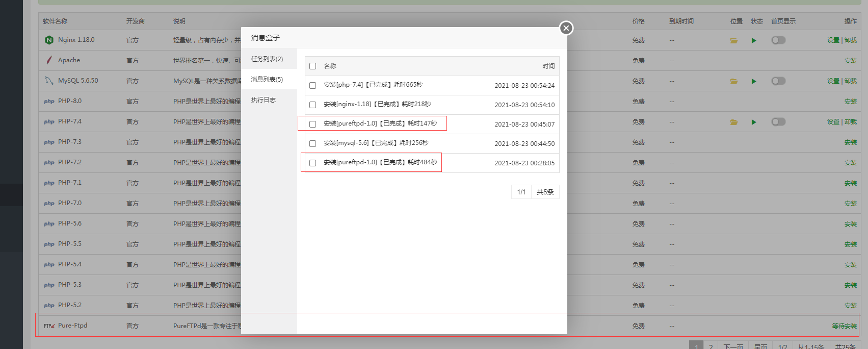Image resolution: width=868 pixels, height=349 pixels.
Task: Click the PHP-7.1 php icon
Action: [x=49, y=183]
